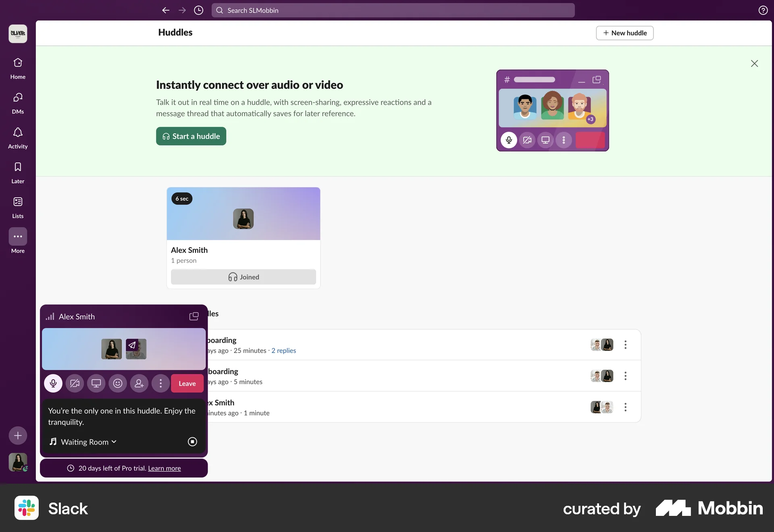774x532 pixels.
Task: Open options for the Alex Smith huddle entry
Action: point(625,407)
